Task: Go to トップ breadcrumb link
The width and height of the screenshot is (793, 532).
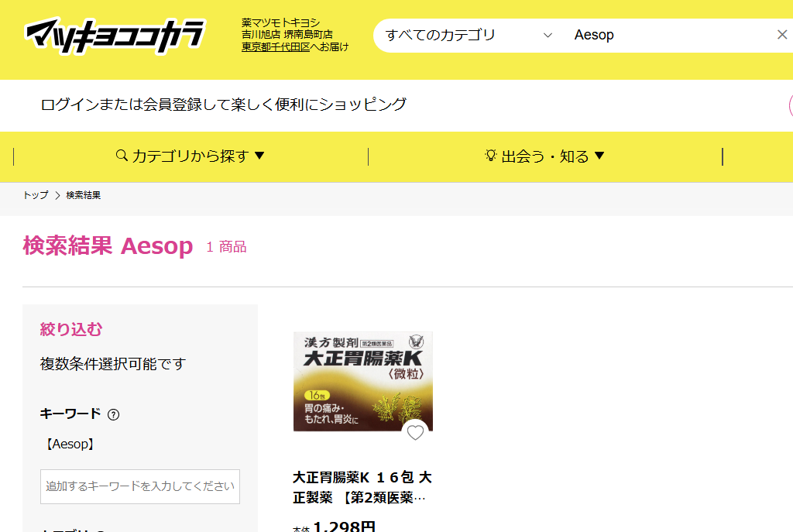Action: 36,195
